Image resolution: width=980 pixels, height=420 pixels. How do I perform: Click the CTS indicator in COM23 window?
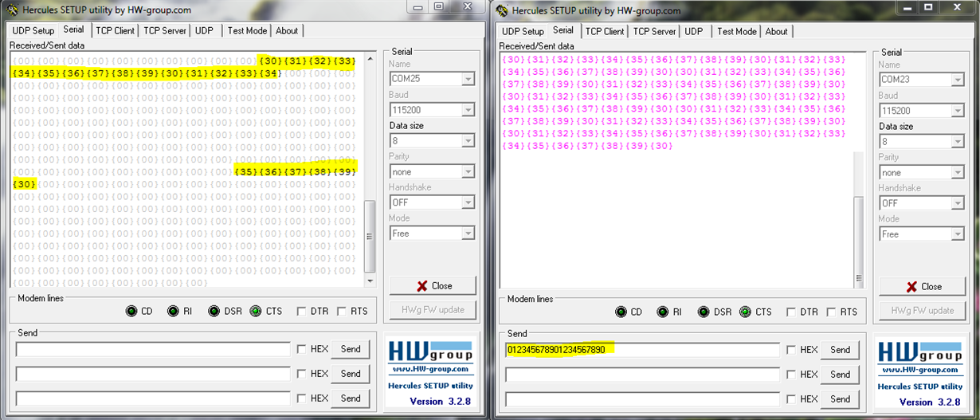746,312
